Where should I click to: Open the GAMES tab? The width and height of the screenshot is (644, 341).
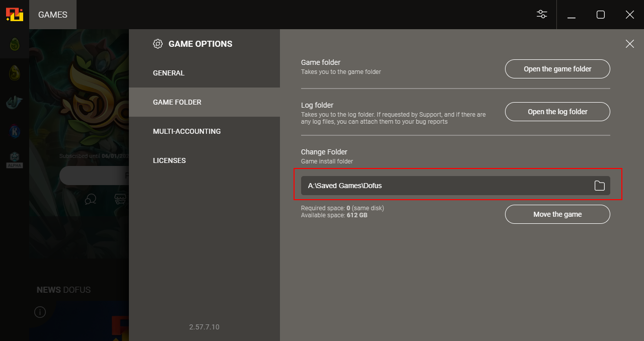tap(53, 15)
